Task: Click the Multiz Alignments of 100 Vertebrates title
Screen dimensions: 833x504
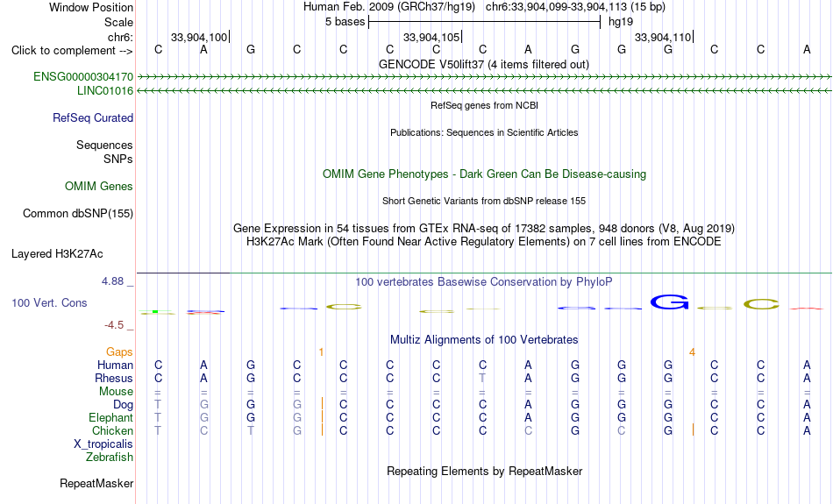Action: [484, 340]
